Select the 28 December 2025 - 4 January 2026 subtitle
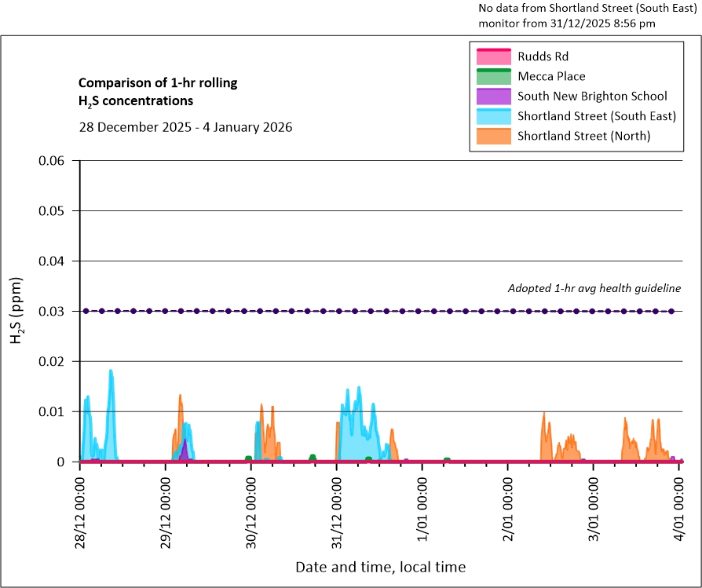This screenshot has width=702, height=588. 185,126
